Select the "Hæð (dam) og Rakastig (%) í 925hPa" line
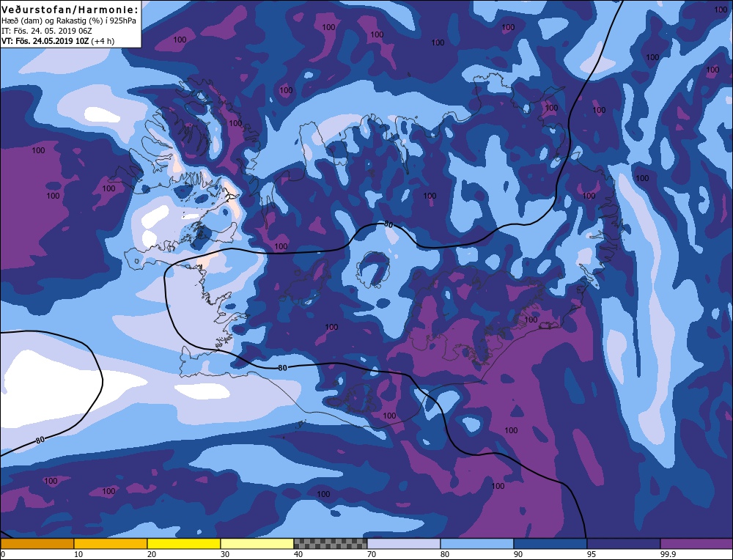This screenshot has width=733, height=560. 69,21
